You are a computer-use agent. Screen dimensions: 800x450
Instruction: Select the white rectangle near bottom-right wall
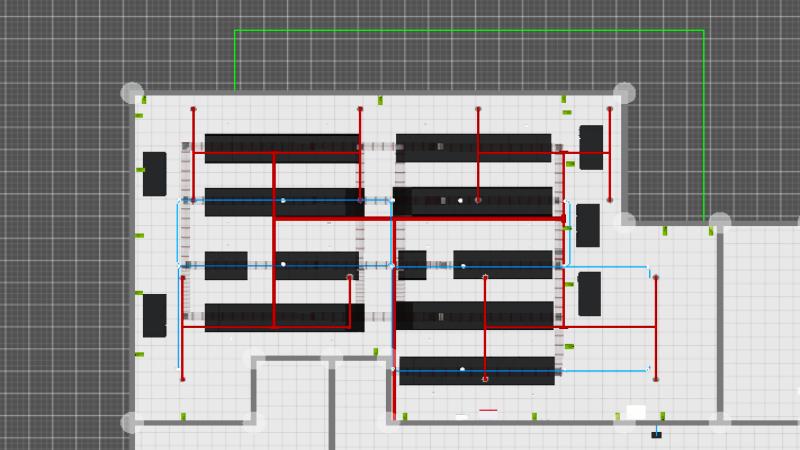tap(636, 412)
